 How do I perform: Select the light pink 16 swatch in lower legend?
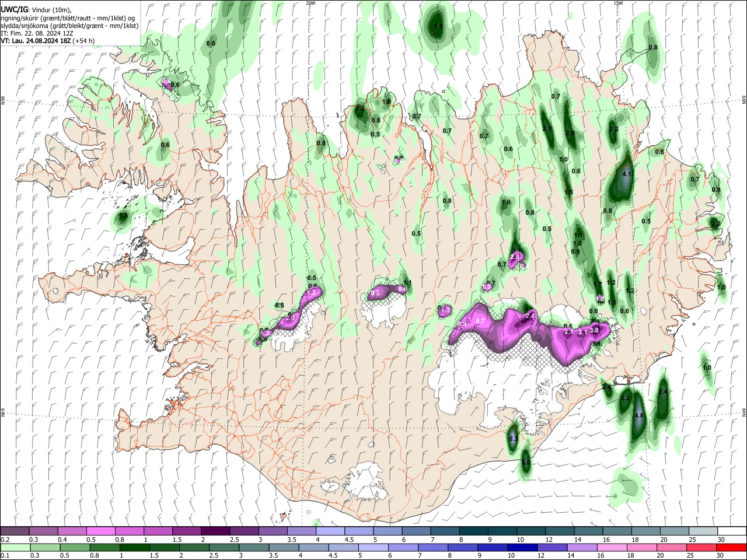coord(612,547)
